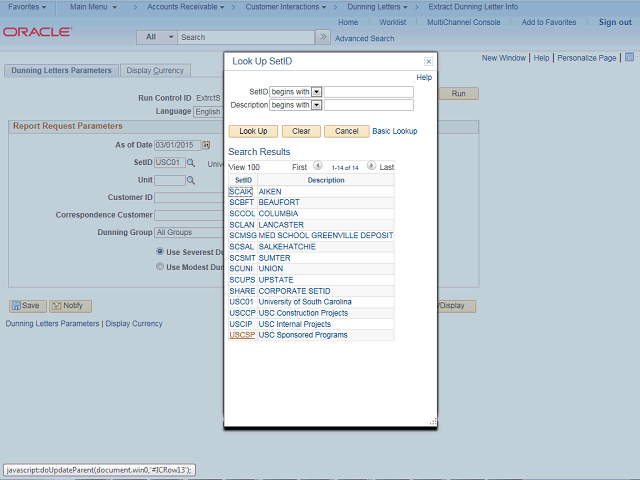Open the Language dropdown
This screenshot has height=480, width=640.
(207, 112)
